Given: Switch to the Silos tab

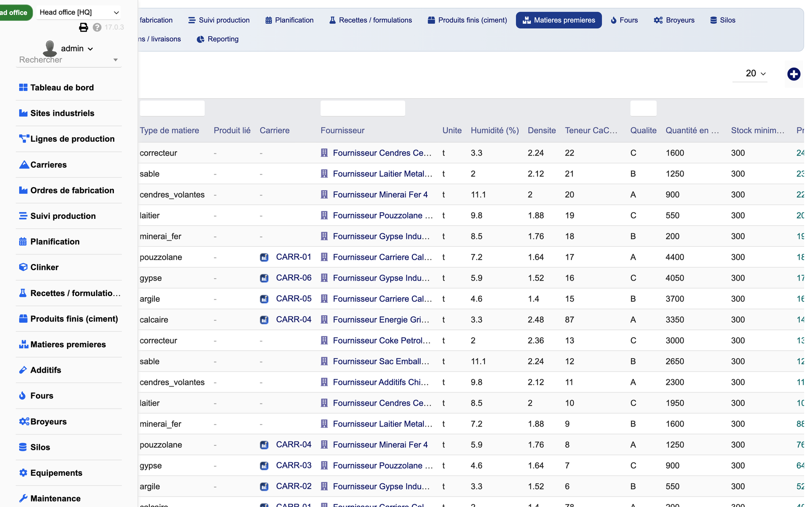Looking at the screenshot, I should pos(723,20).
